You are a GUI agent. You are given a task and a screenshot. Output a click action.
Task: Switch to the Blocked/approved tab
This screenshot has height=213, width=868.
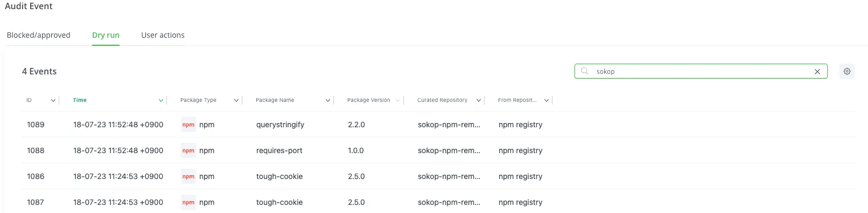click(39, 35)
